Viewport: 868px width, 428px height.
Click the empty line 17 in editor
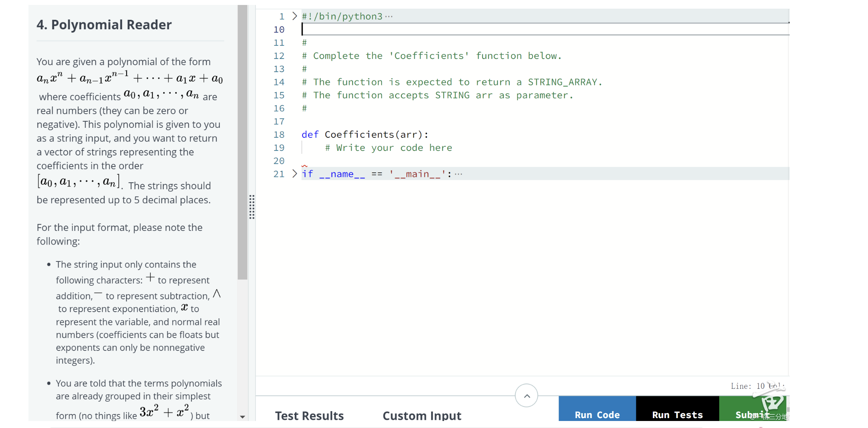tap(545, 121)
